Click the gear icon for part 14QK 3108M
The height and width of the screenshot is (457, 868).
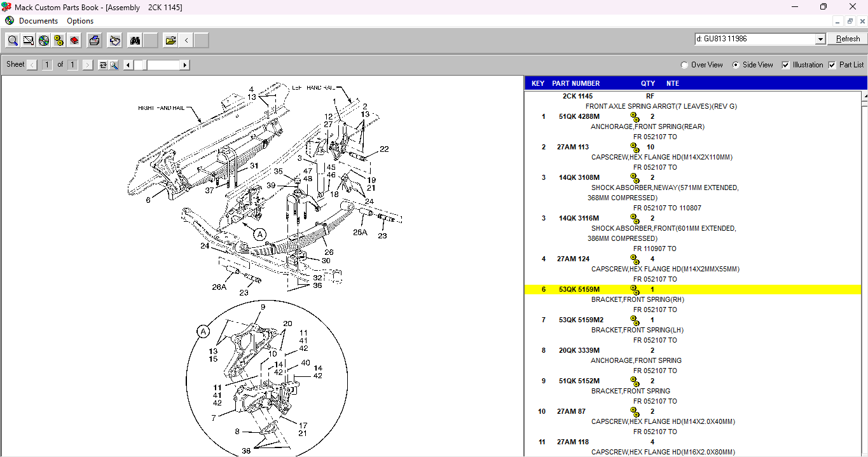[x=635, y=178]
